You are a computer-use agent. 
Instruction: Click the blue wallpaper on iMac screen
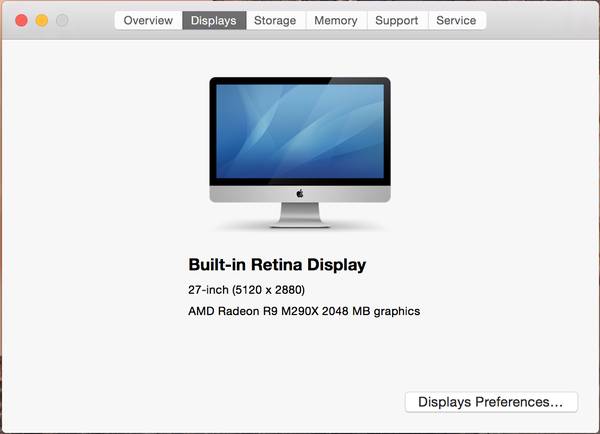click(299, 130)
